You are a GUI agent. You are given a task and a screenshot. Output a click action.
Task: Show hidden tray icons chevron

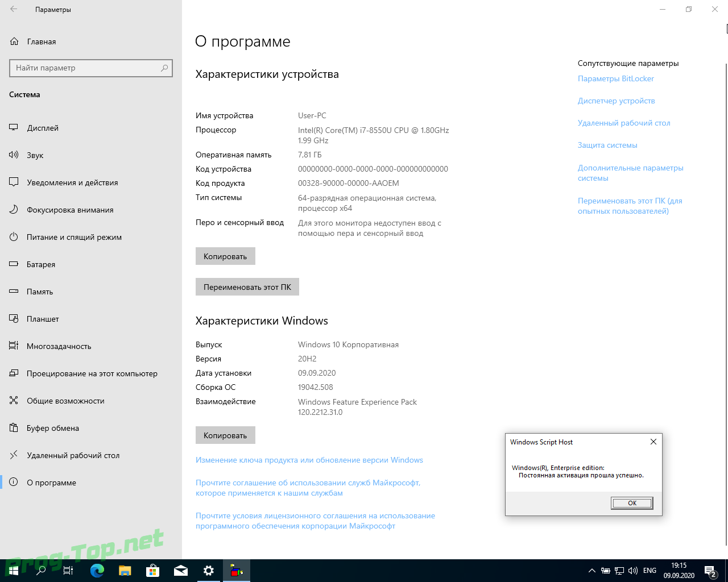pos(592,571)
